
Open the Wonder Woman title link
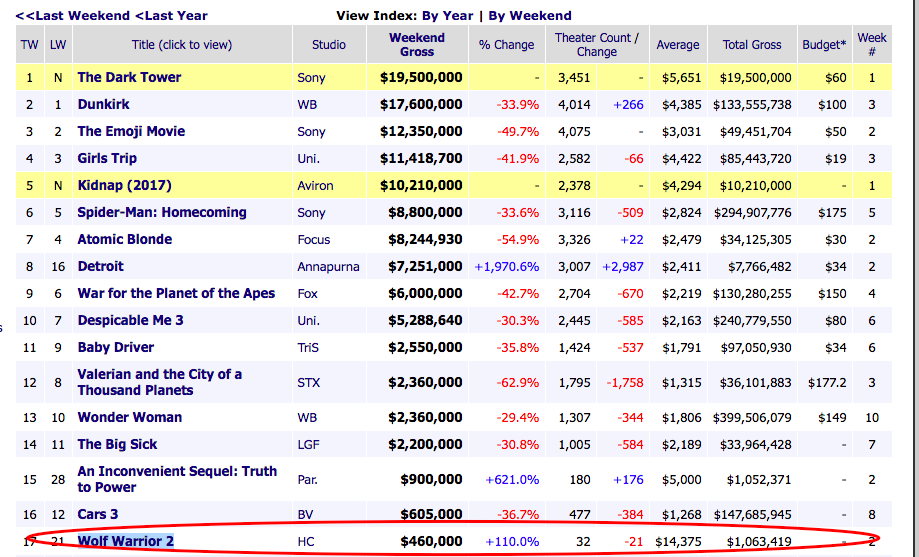[x=130, y=417]
